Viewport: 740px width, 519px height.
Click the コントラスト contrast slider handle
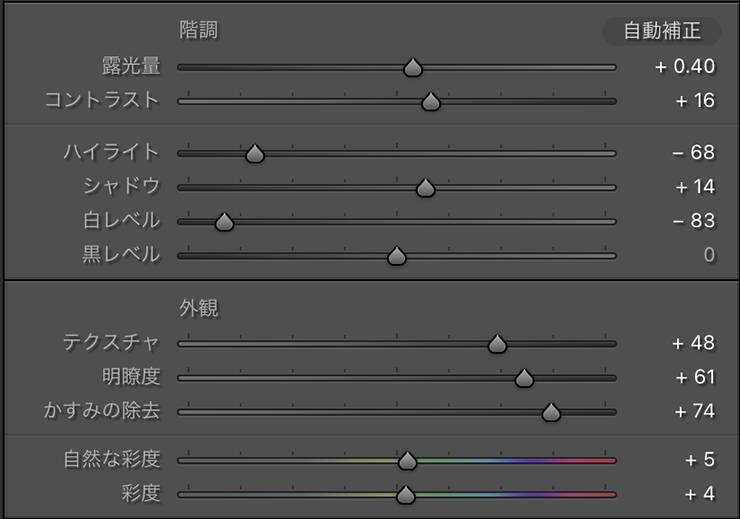pos(430,101)
